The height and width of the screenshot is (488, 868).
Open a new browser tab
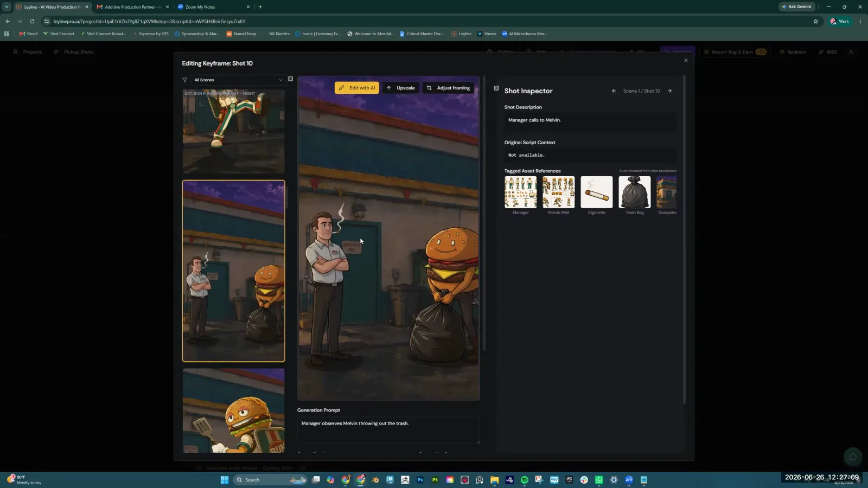[260, 7]
